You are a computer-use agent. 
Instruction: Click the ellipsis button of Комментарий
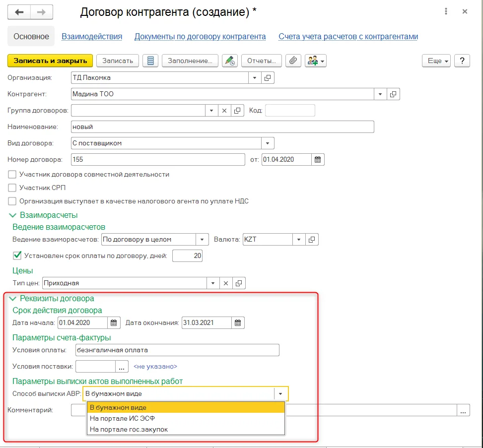pos(463,410)
